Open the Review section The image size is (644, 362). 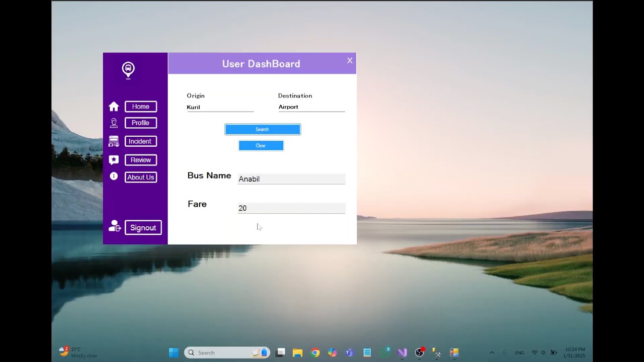coord(141,160)
